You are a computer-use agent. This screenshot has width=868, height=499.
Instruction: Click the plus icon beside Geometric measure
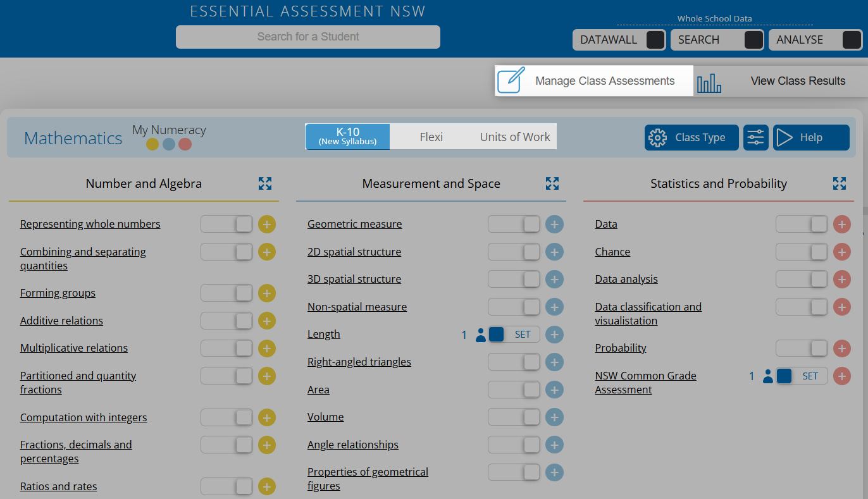pyautogui.click(x=554, y=224)
